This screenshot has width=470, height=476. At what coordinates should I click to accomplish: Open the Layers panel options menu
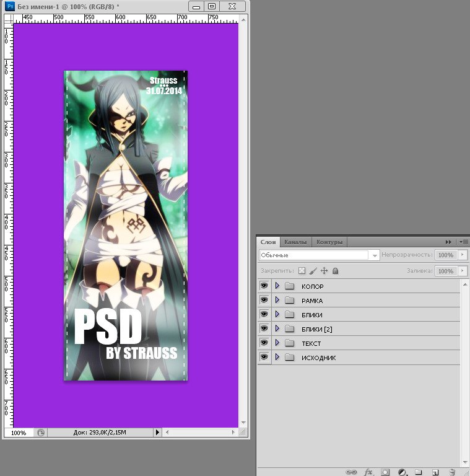point(464,242)
